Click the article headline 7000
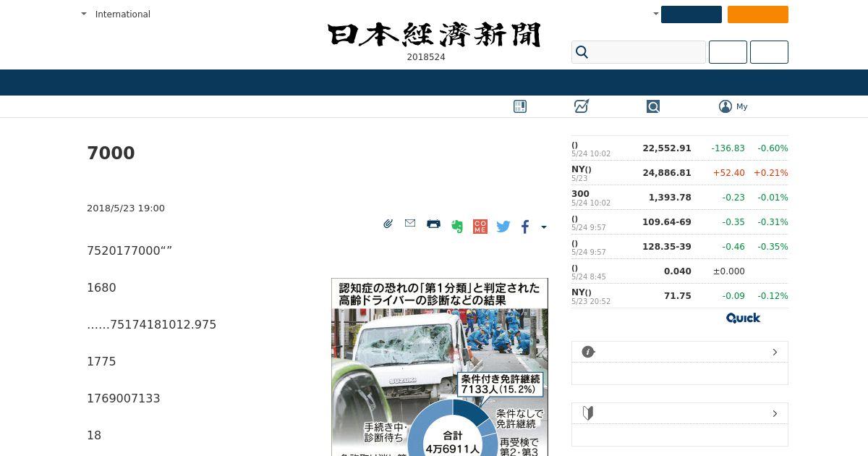Viewport: 868px width, 456px height. (x=111, y=153)
